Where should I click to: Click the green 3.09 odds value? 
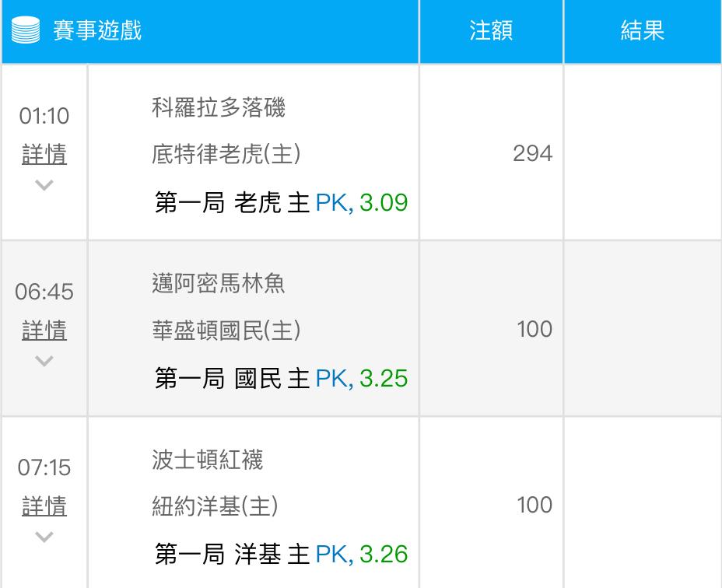pyautogui.click(x=384, y=203)
